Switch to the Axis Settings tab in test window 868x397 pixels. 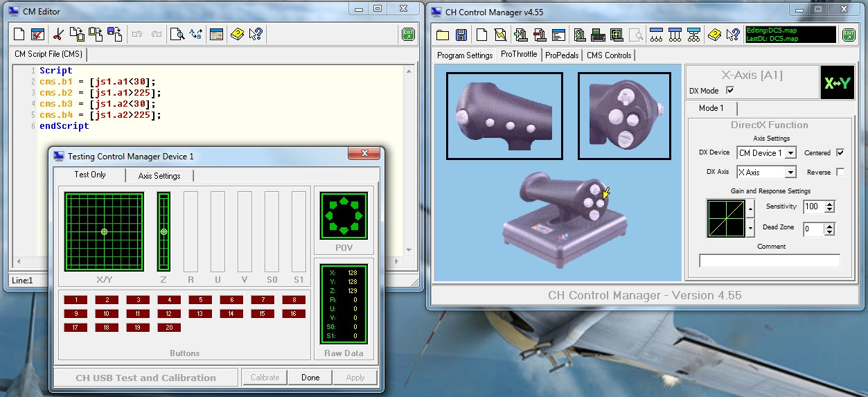click(x=159, y=176)
